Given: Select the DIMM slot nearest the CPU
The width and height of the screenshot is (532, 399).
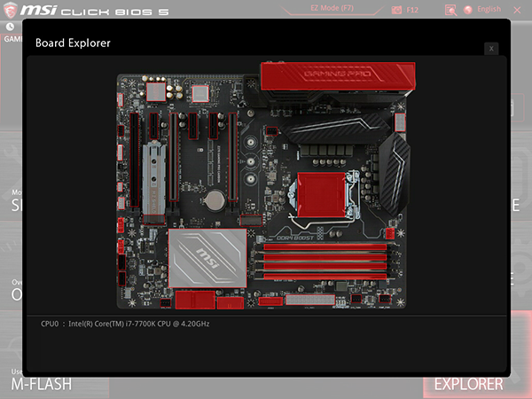Looking at the screenshot, I should click(325, 247).
